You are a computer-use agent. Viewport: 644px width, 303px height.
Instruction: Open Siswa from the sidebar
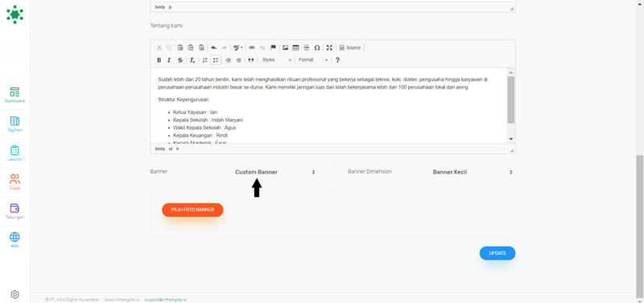click(x=14, y=182)
